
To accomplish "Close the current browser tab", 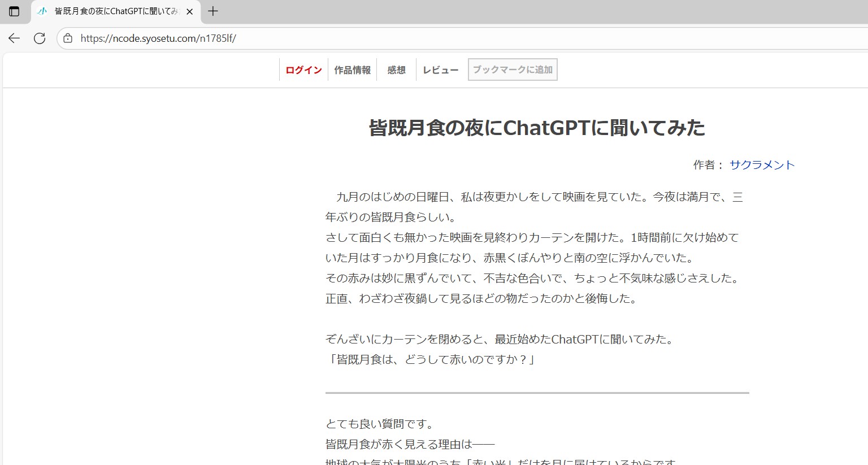I will 189,11.
